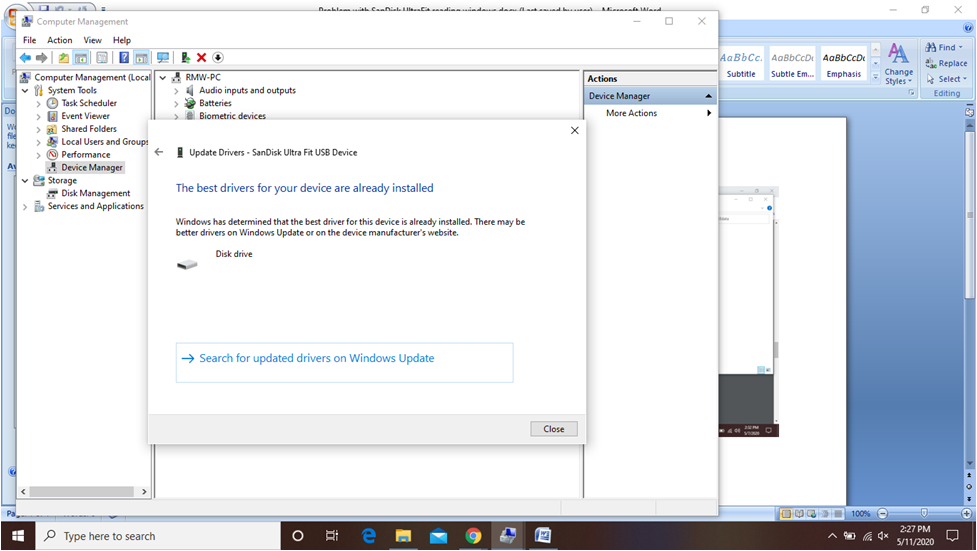Open the Action menu
The width and height of the screenshot is (977, 551).
(x=60, y=40)
